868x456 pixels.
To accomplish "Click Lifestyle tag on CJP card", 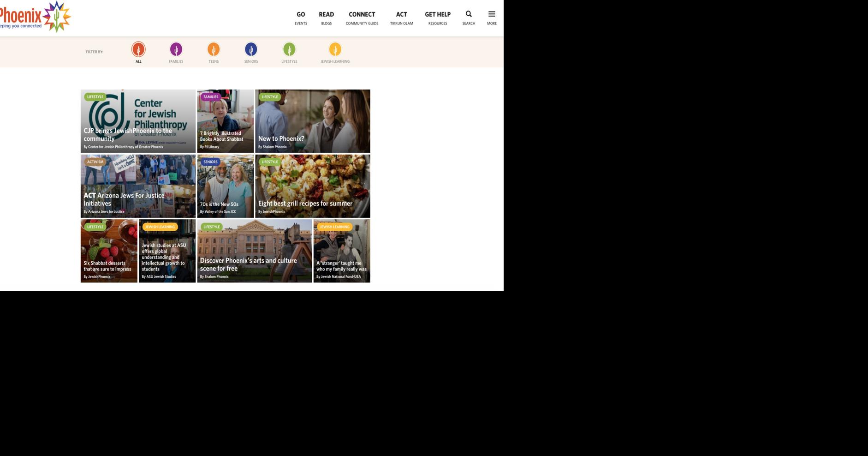I will pyautogui.click(x=95, y=97).
